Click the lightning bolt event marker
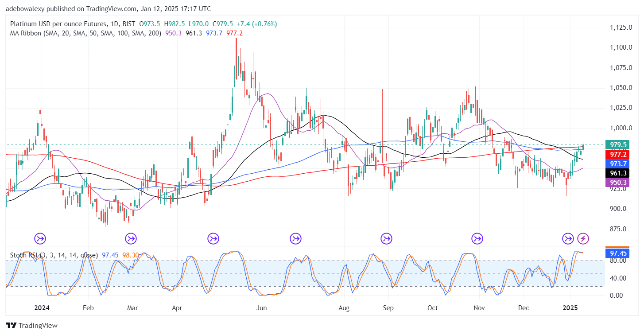Image resolution: width=644 pixels, height=335 pixels. pyautogui.click(x=584, y=239)
